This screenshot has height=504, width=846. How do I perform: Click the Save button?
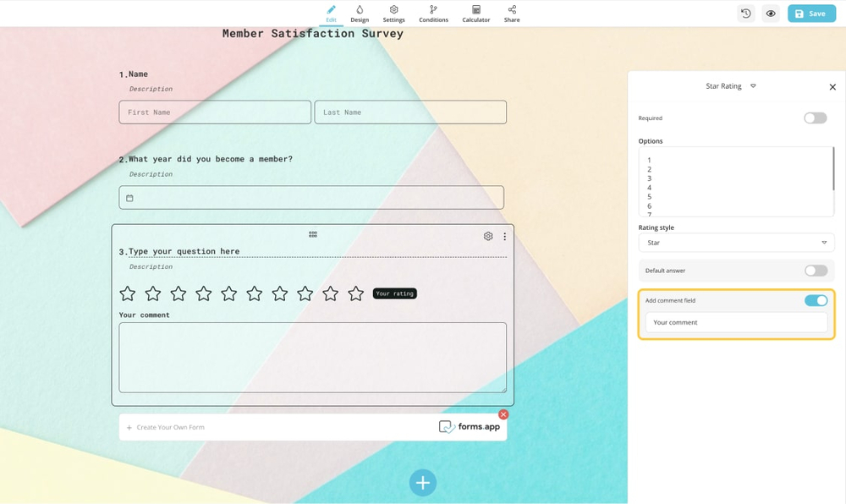[811, 14]
